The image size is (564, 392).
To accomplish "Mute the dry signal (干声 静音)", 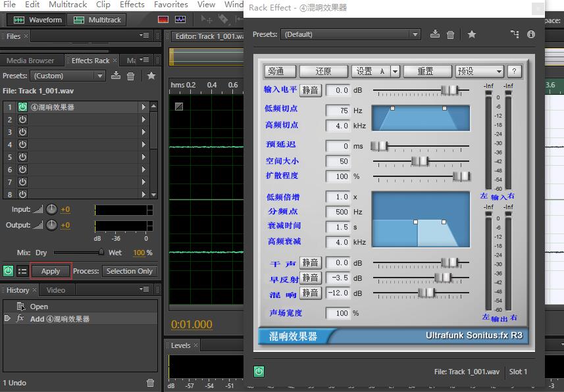I will point(311,263).
